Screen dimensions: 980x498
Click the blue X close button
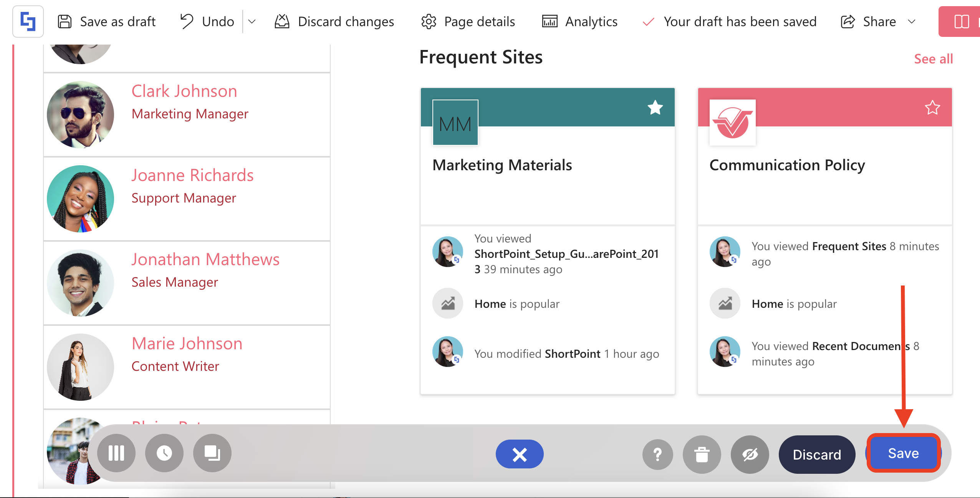click(x=519, y=454)
